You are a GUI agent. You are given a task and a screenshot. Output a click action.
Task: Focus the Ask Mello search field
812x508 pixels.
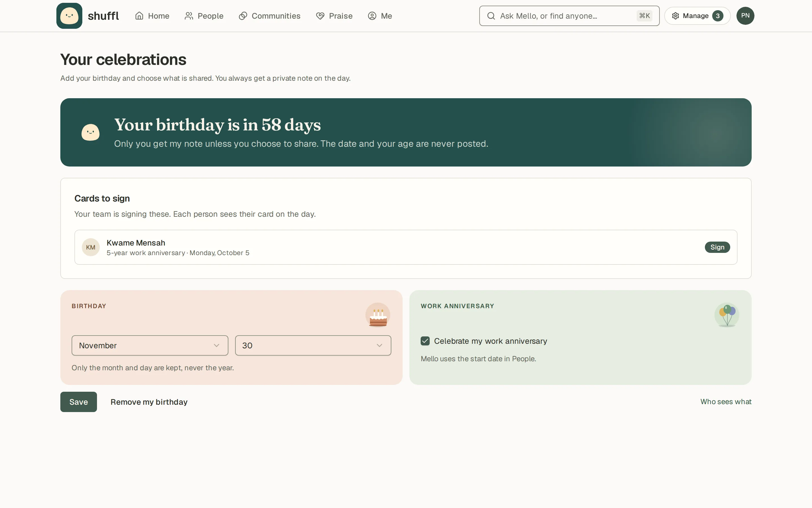[569, 16]
